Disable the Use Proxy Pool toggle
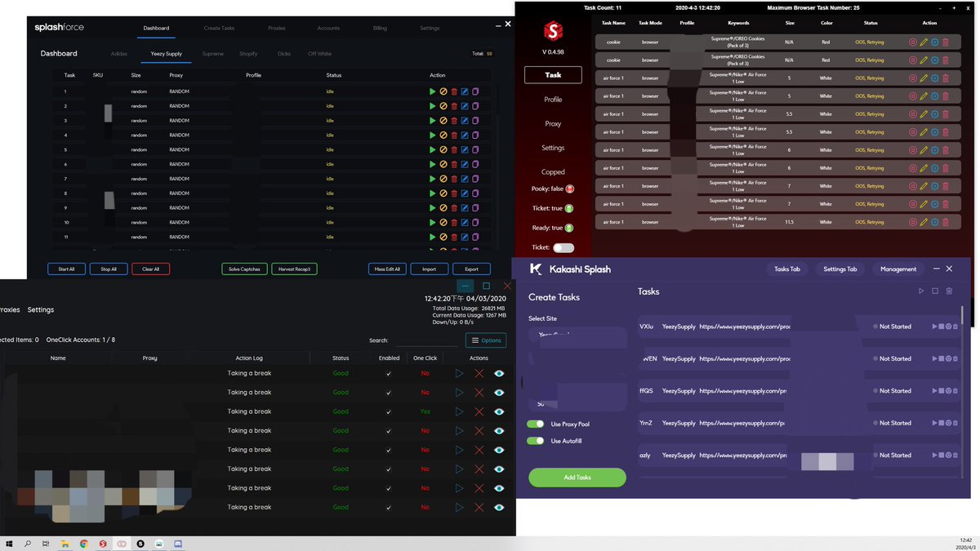 pos(535,424)
